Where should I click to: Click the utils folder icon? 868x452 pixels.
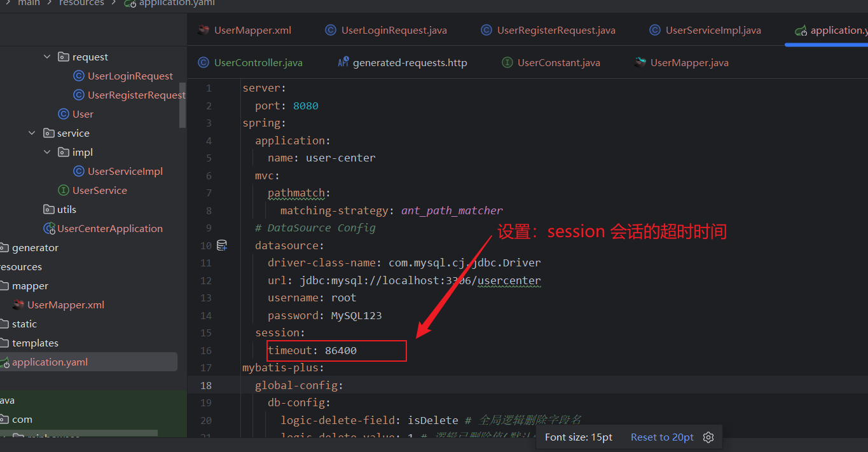48,209
